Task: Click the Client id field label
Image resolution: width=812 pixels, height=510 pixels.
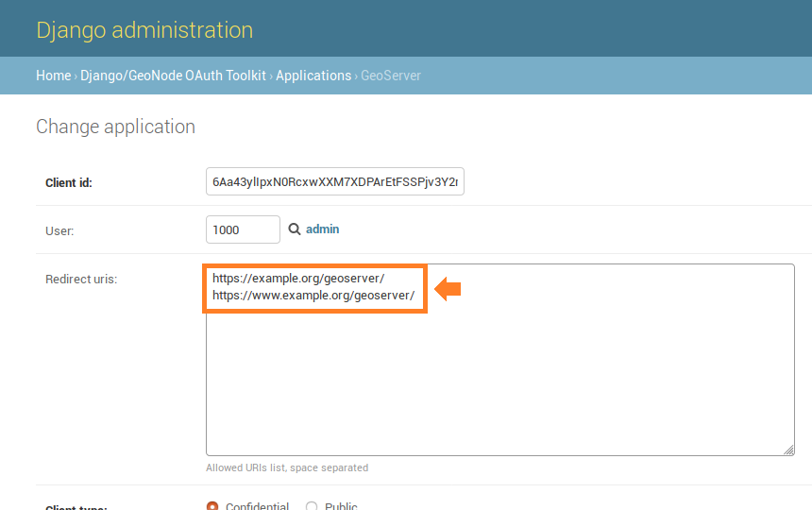Action: pos(69,183)
